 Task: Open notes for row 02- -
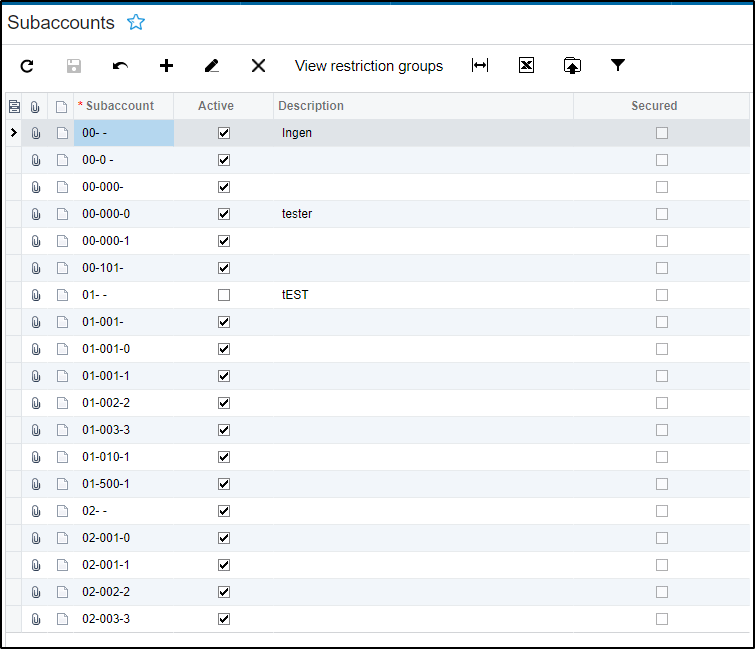tap(62, 511)
